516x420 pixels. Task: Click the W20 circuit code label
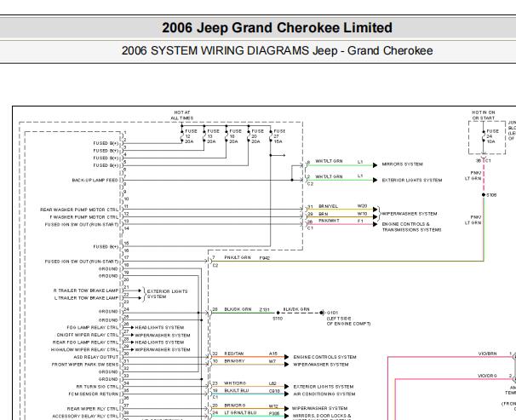point(362,206)
